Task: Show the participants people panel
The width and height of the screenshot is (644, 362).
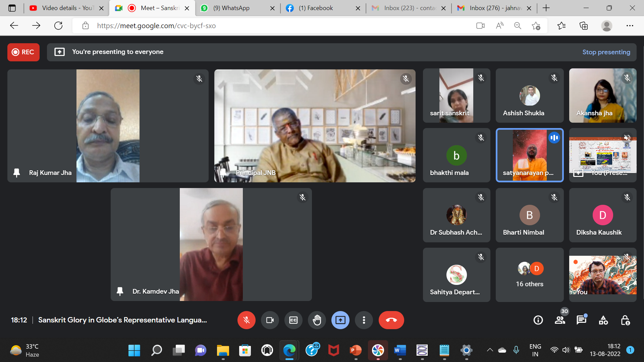Action: tap(559, 320)
